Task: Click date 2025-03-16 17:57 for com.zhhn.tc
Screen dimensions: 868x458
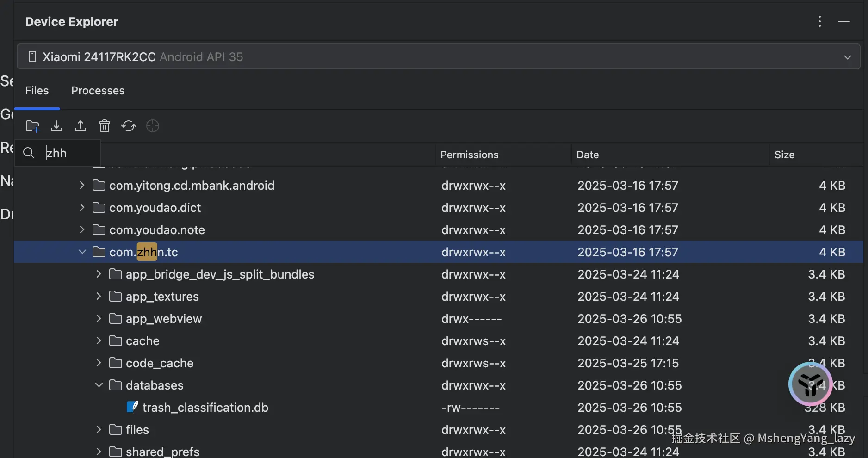Action: pyautogui.click(x=628, y=252)
